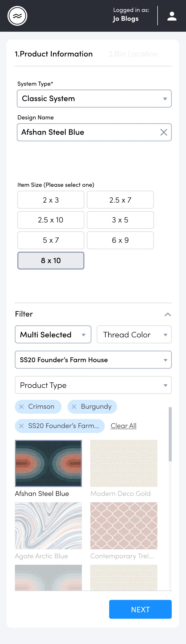Remove the SS20 Founder's Farm chip
The width and height of the screenshot is (186, 644).
[21, 426]
